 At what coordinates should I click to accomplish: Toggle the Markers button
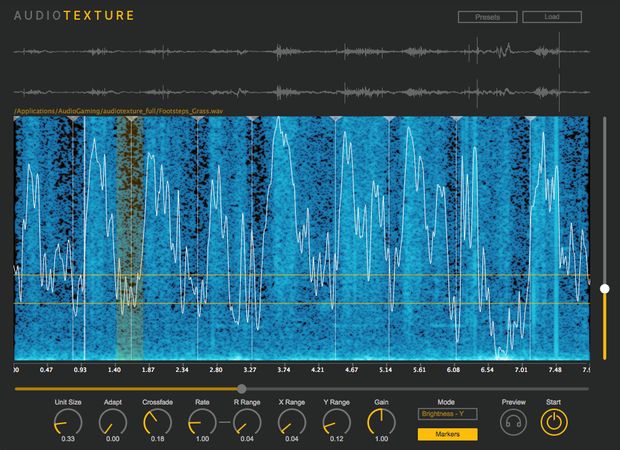[446, 434]
